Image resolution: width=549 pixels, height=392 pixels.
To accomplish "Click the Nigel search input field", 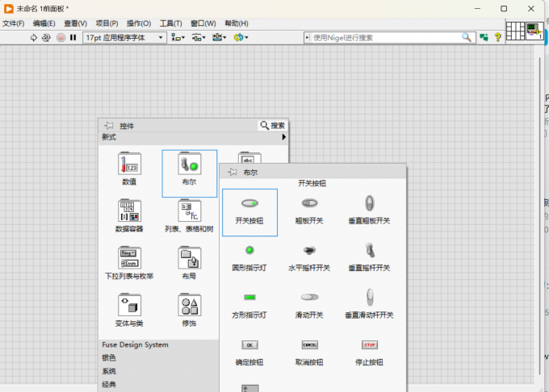I will click(385, 37).
